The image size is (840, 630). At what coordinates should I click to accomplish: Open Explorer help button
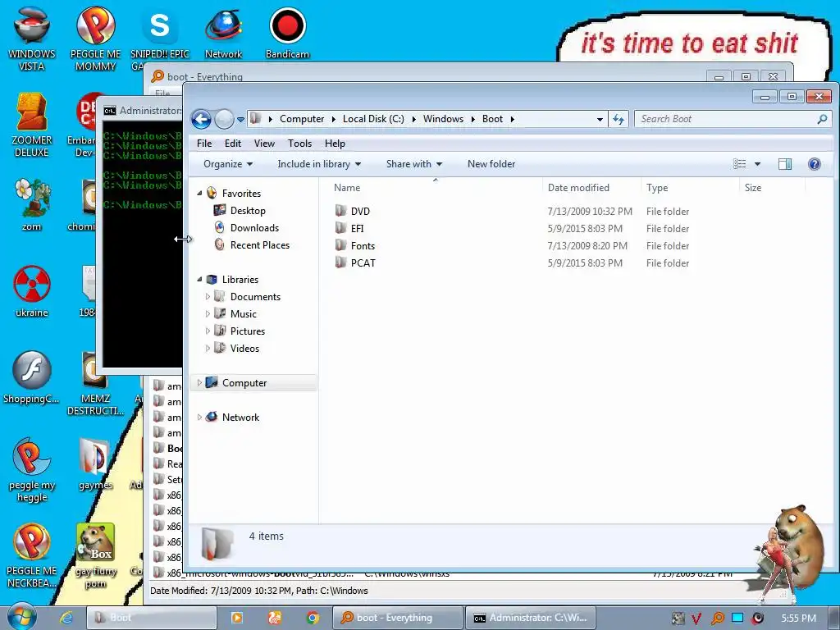point(815,164)
